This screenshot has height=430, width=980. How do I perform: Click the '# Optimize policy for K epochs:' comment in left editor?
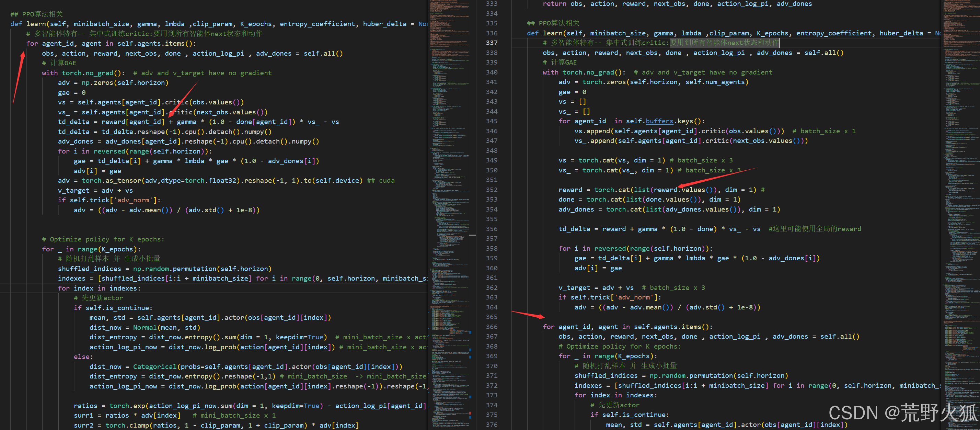click(103, 239)
